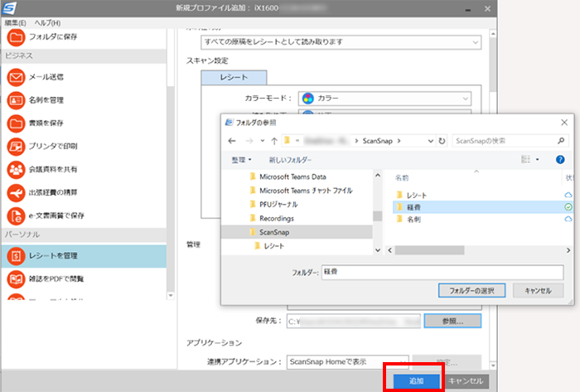Viewport: 580px width, 392px height.
Task: Click the main window キャンセル button
Action: click(466, 381)
